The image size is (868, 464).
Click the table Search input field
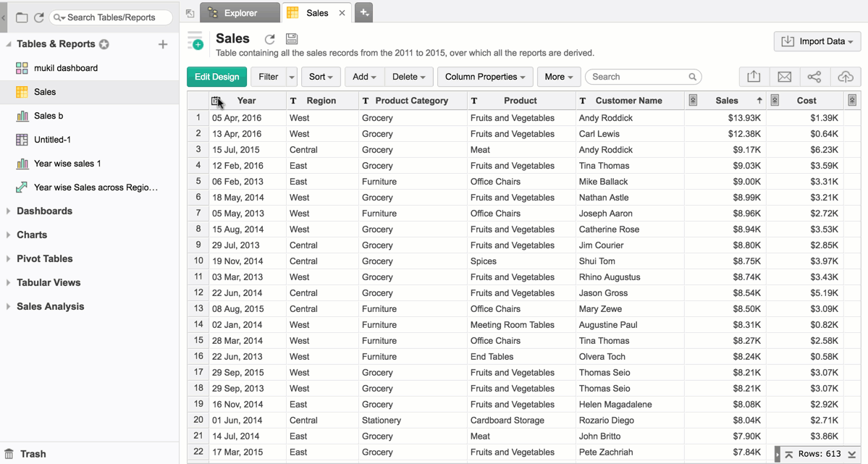click(637, 77)
